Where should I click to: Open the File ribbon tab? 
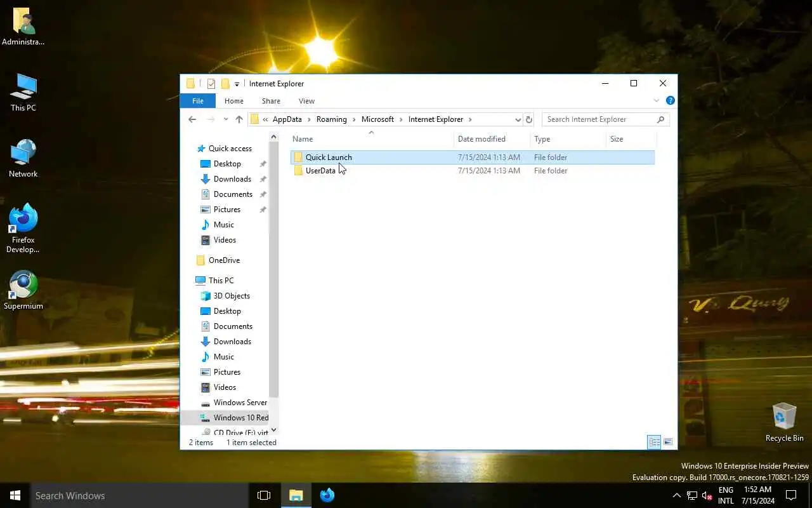(198, 101)
